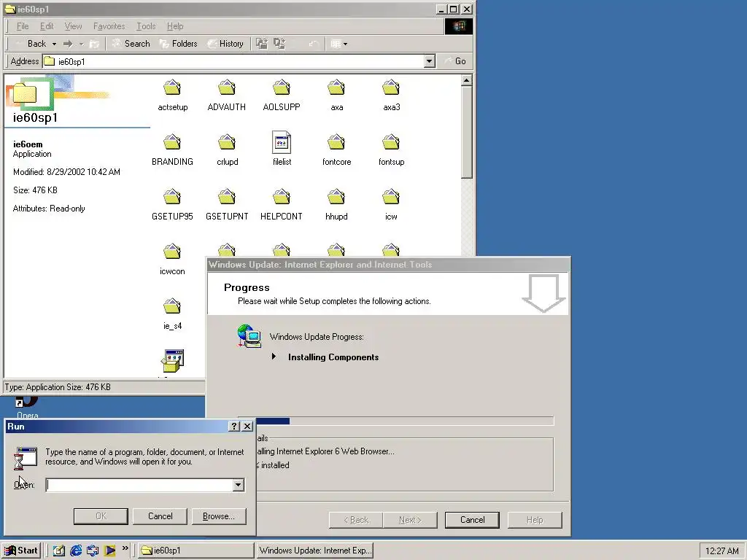Select the icw folder icon
747x560 pixels.
(x=391, y=197)
